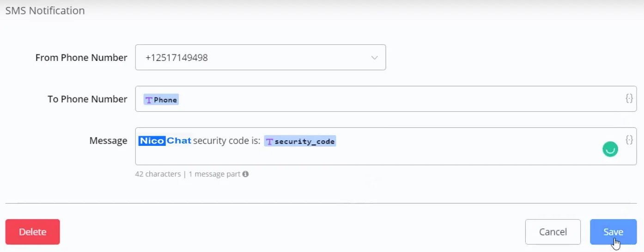Click empty area of To Phone Number input

tap(397, 99)
